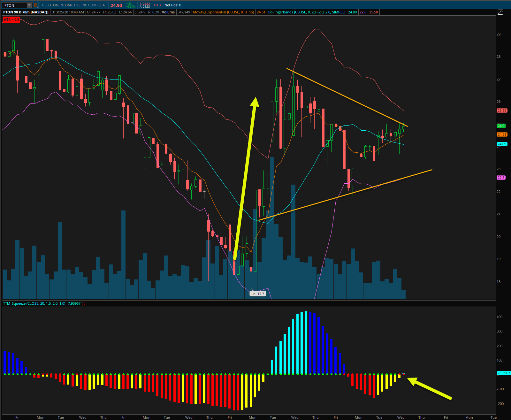
Task: Click the TTM_Squeeze study label
Action: coord(34,303)
